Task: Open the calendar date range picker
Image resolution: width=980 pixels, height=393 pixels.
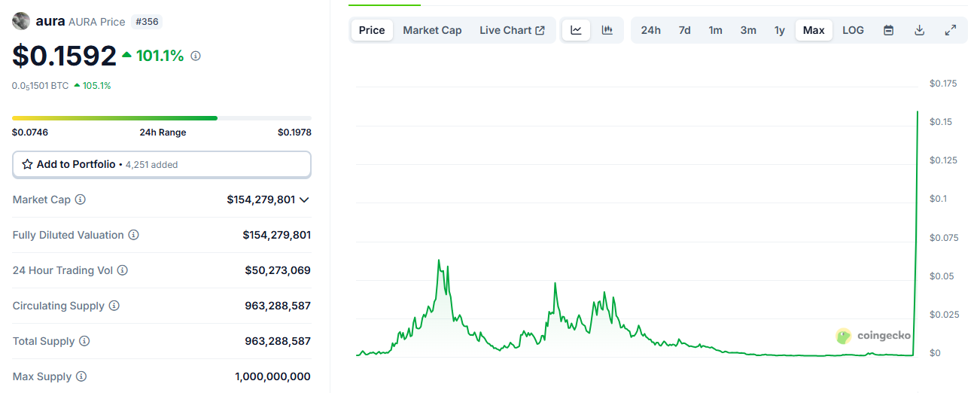Action: click(888, 30)
